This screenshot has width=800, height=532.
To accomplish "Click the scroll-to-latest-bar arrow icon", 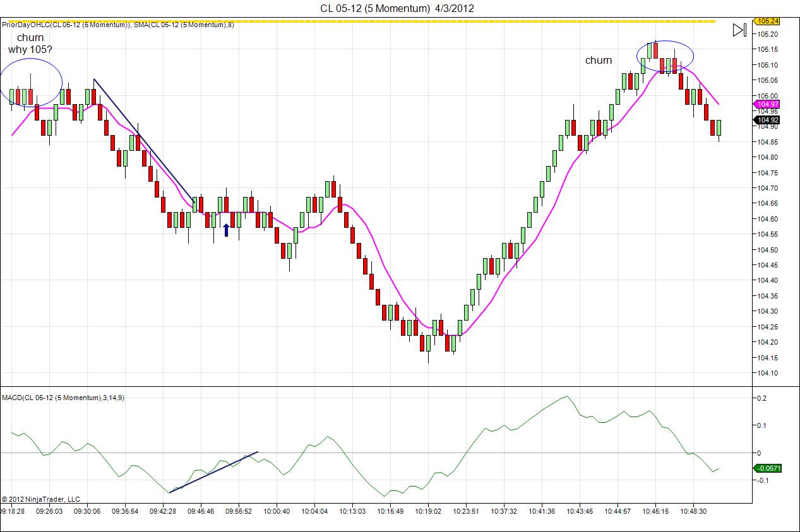I will point(739,30).
